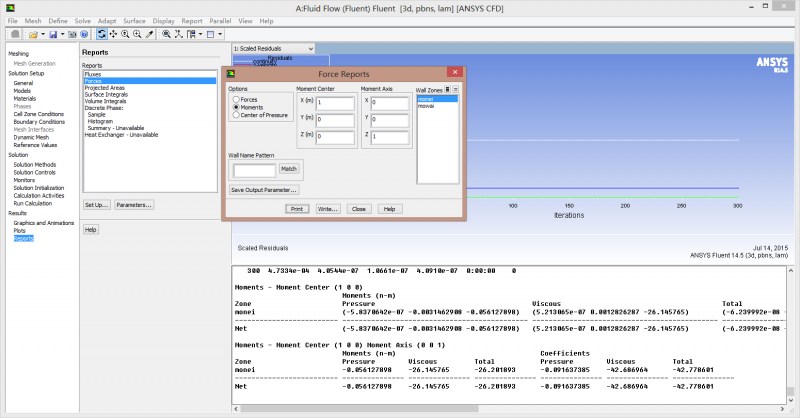This screenshot has height=418, width=800.
Task: Open the Solve menu
Action: (x=83, y=21)
